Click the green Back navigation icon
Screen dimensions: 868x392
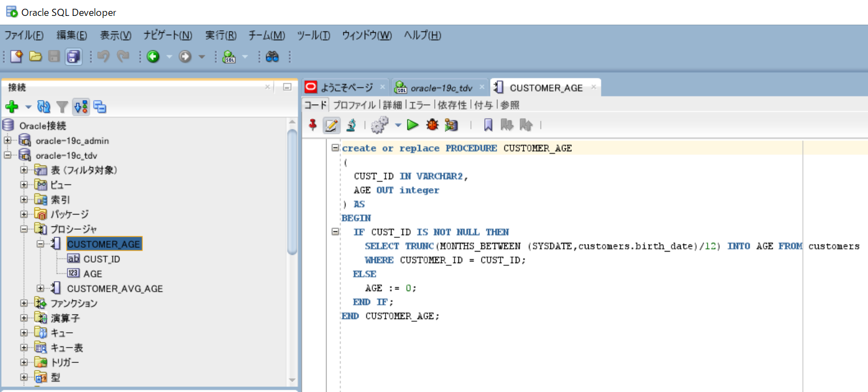coord(153,56)
